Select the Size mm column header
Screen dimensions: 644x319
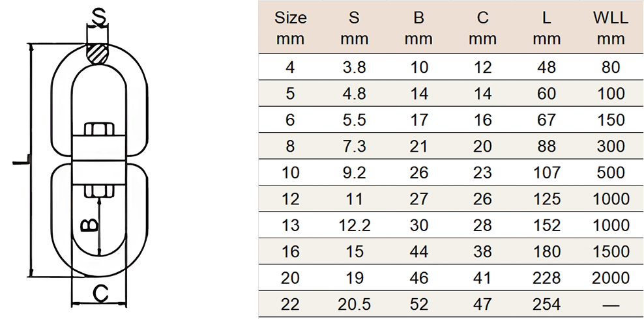click(x=290, y=29)
